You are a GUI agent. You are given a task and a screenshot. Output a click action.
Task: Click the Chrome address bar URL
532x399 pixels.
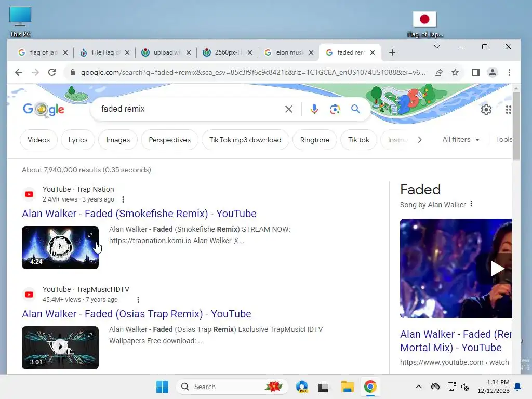tap(253, 72)
